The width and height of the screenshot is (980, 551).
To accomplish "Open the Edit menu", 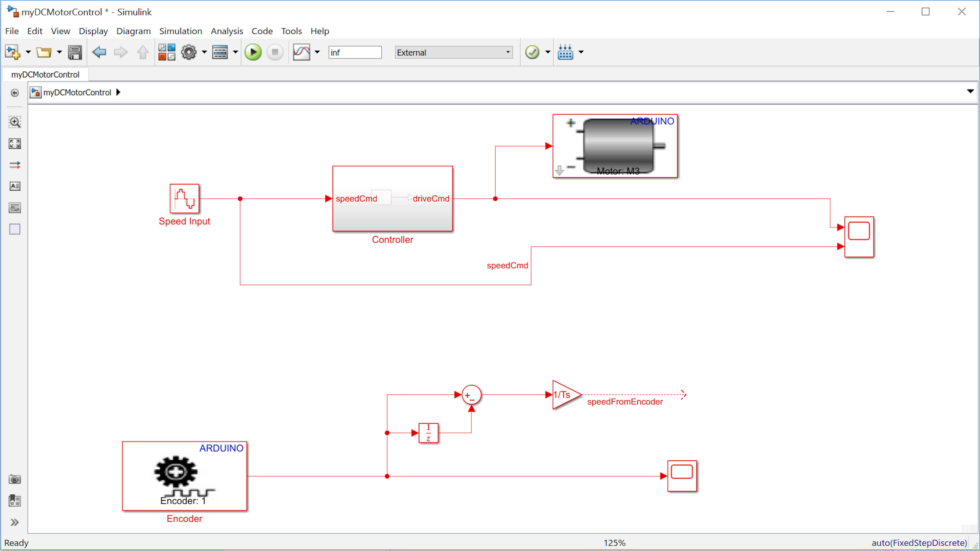I will click(35, 31).
